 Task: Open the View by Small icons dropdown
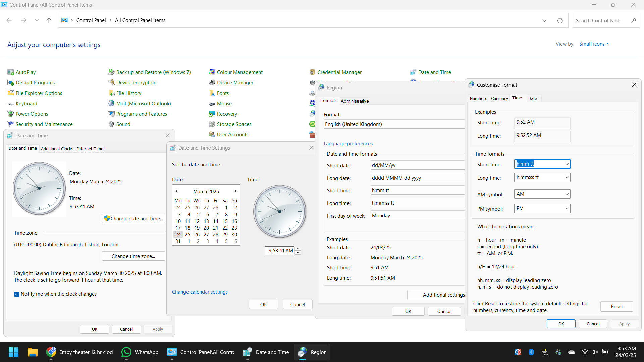tap(594, 44)
